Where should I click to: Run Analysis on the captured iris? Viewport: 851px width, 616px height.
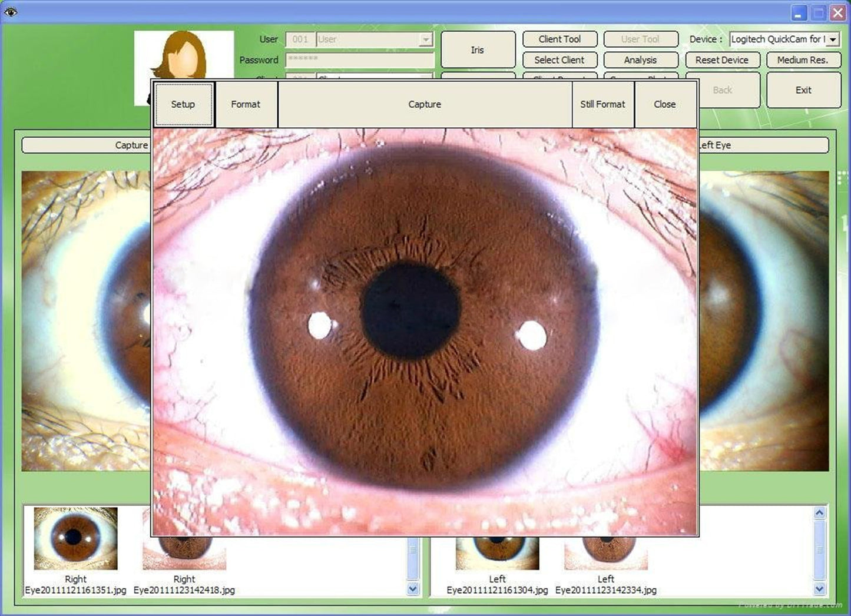pos(641,59)
